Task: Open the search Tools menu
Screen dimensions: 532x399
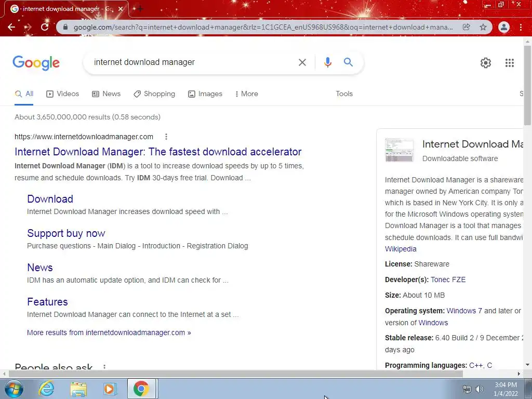Action: tap(344, 94)
